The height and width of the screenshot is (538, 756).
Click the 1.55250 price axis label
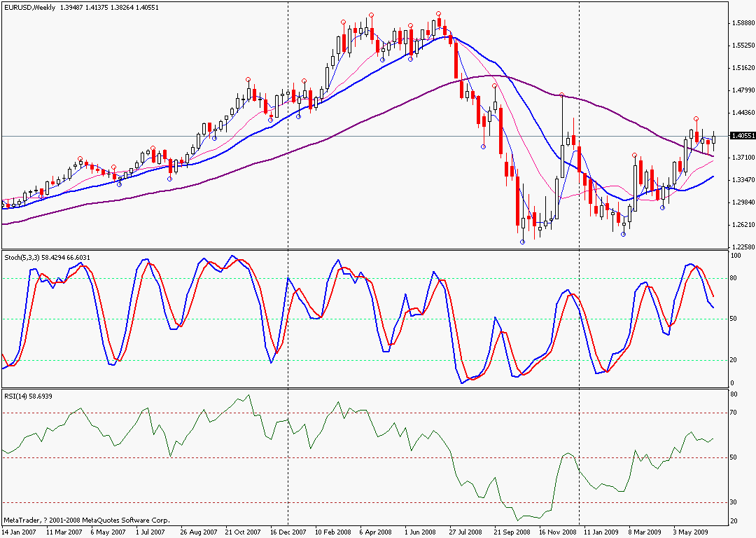(x=743, y=46)
